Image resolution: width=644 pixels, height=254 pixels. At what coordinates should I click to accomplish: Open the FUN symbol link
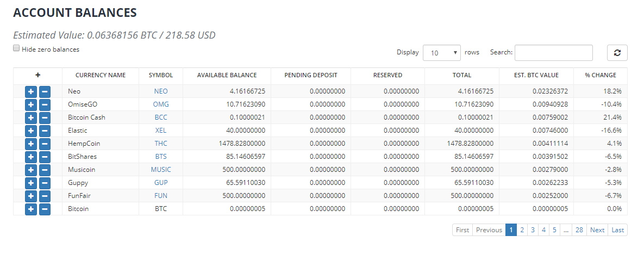(161, 196)
